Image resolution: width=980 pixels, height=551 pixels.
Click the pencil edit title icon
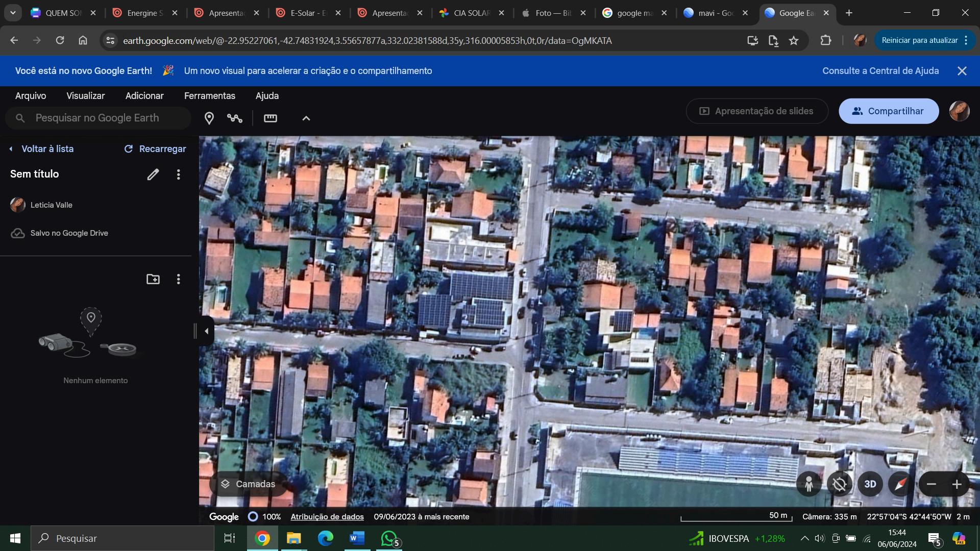(153, 174)
